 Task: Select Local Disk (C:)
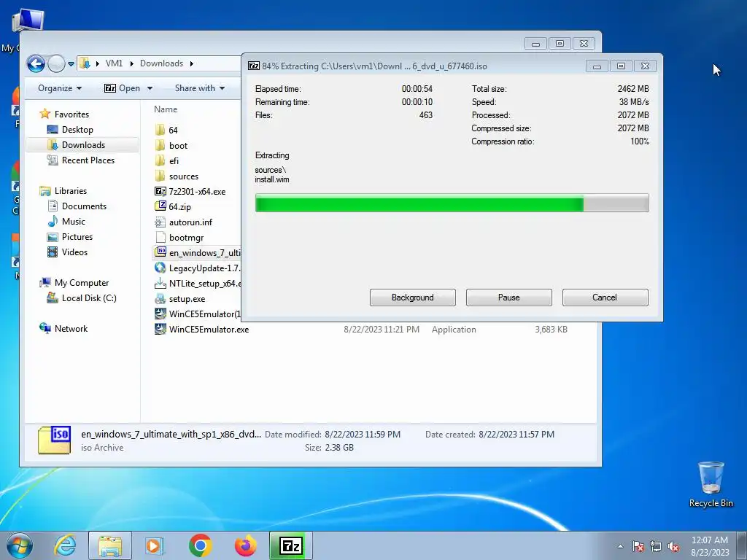tap(88, 298)
